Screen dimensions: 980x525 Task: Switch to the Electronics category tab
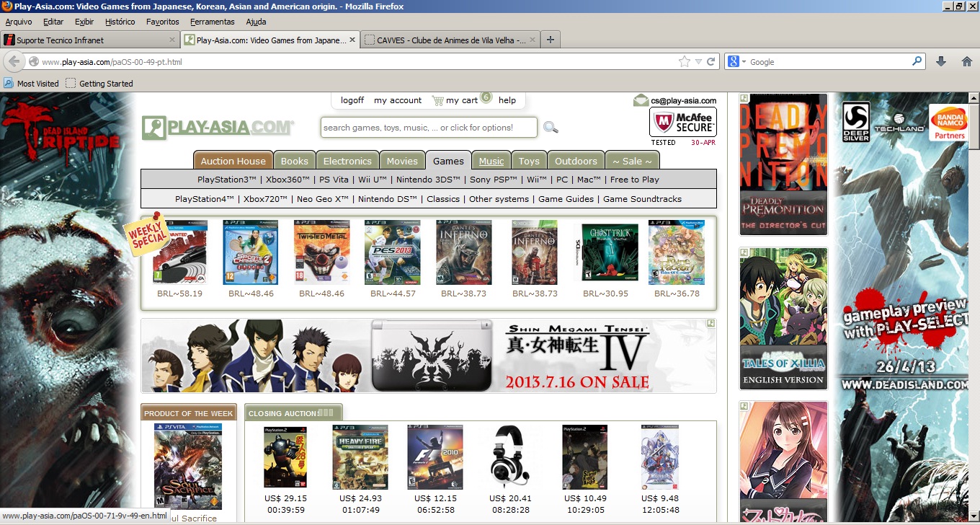(347, 161)
